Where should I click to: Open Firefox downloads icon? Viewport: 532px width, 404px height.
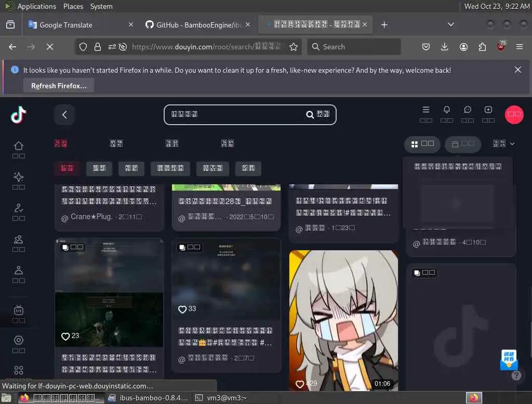445,47
